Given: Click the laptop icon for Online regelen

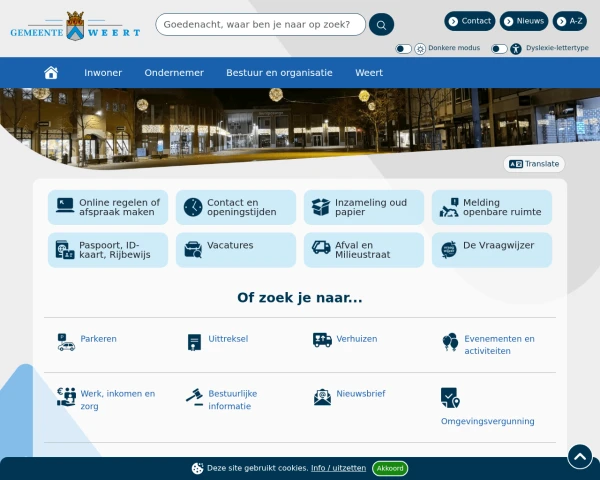Looking at the screenshot, I should 65,206.
